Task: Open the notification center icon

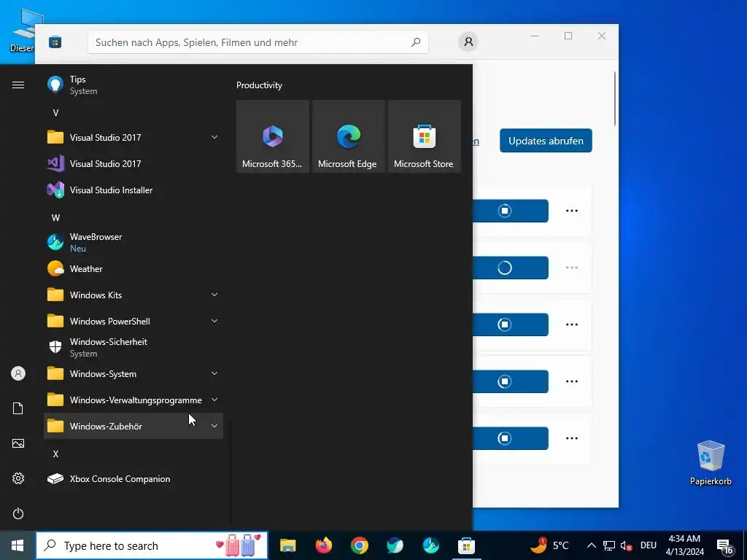Action: [x=725, y=545]
